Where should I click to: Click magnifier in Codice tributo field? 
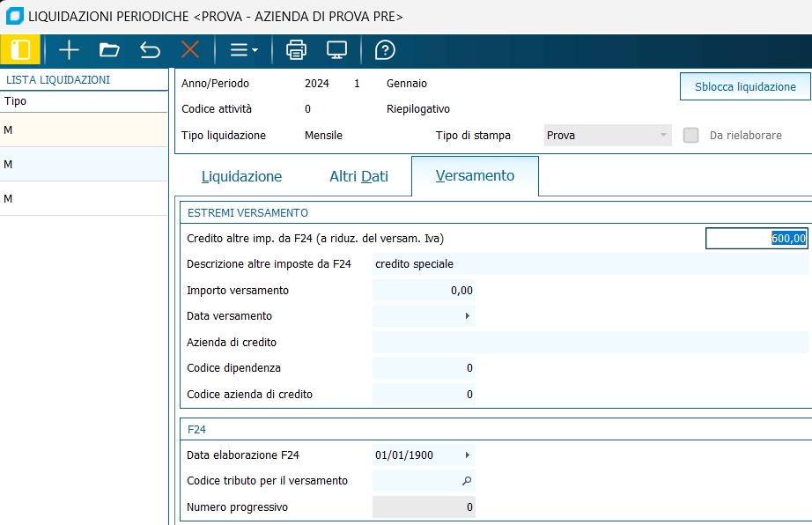[x=467, y=481]
